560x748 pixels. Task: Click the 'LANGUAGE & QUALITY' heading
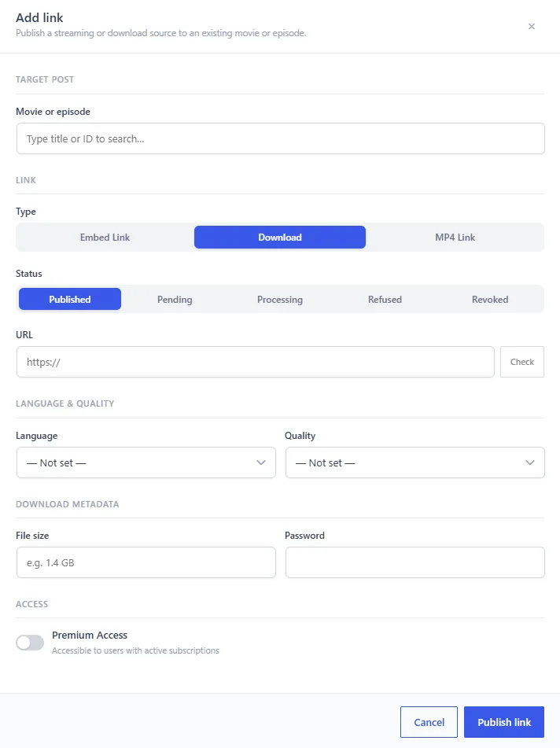(x=64, y=403)
